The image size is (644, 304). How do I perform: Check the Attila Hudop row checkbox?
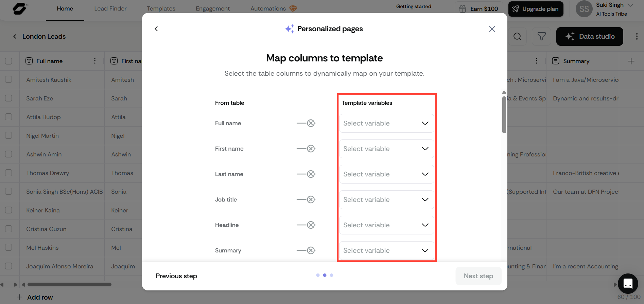point(8,117)
